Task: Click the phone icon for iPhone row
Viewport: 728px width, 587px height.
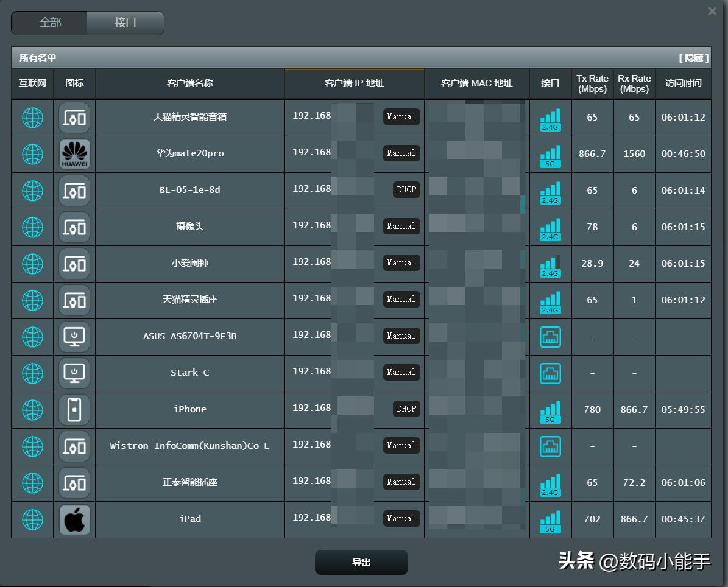Action: 75,410
